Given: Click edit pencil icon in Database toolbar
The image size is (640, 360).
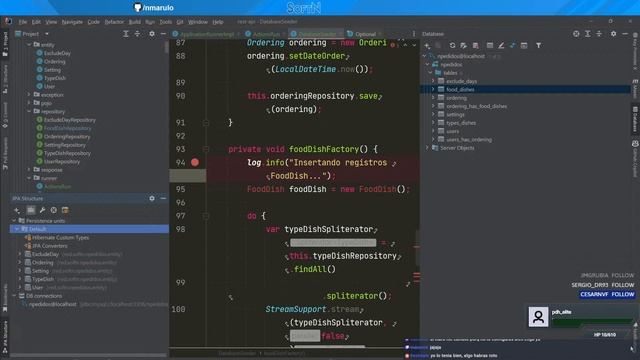Looking at the screenshot, I should click(x=501, y=46).
